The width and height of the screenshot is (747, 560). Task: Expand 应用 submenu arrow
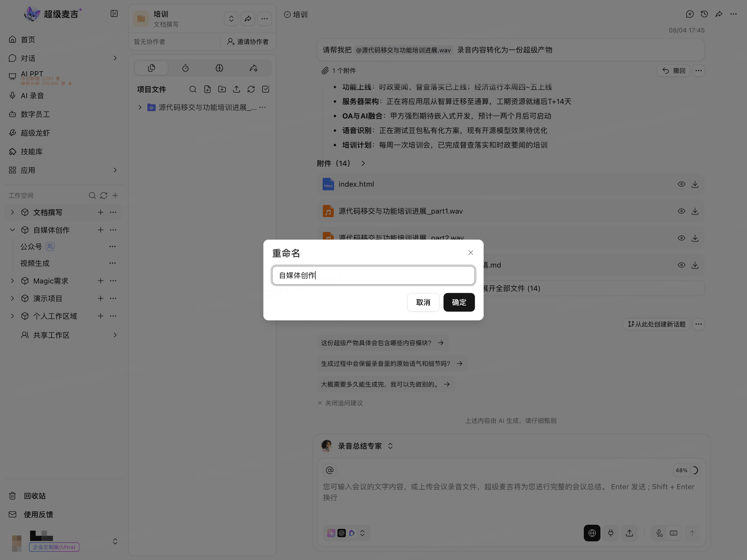pyautogui.click(x=115, y=170)
